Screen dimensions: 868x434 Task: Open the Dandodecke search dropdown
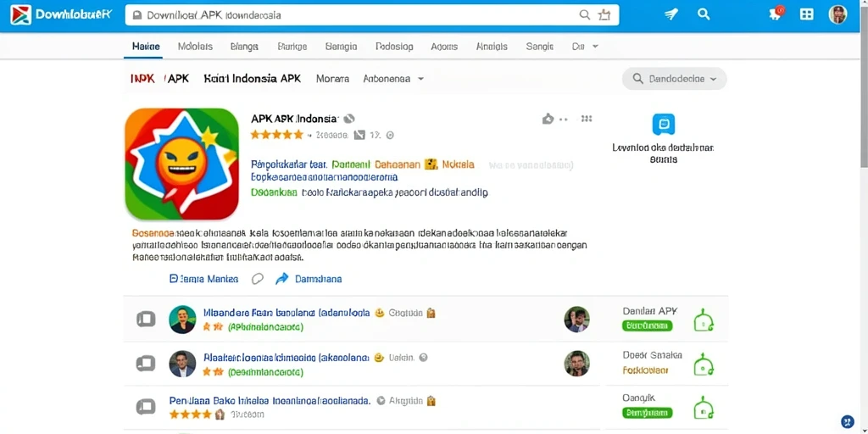tap(674, 79)
